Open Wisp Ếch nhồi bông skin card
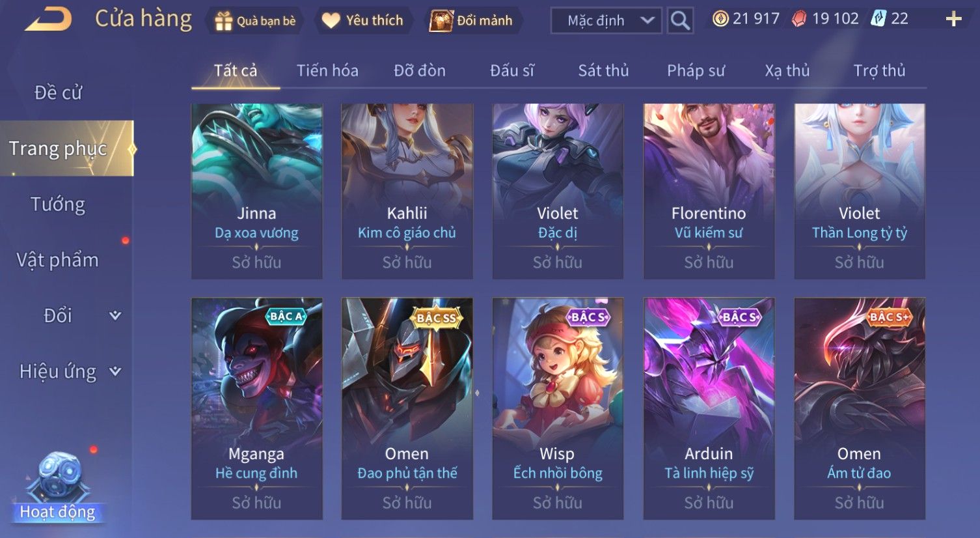This screenshot has height=538, width=980. pyautogui.click(x=558, y=408)
